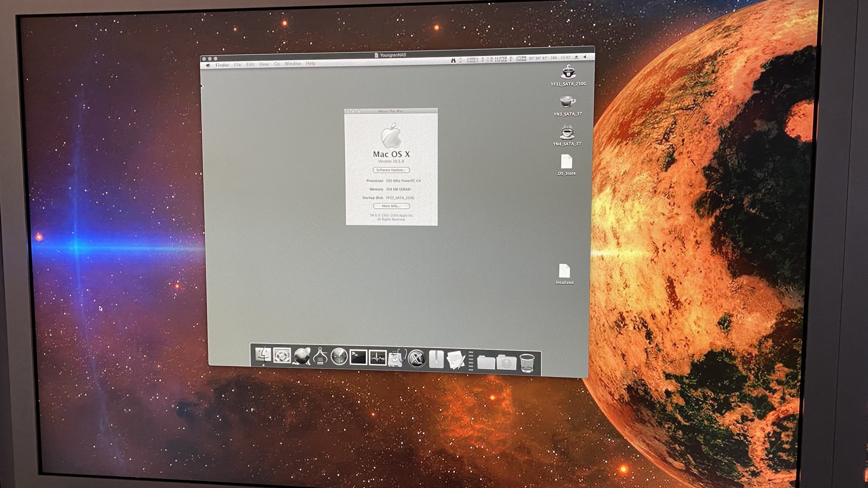Open the Apple menu
Screen dimensions: 868x488
pyautogui.click(x=208, y=66)
